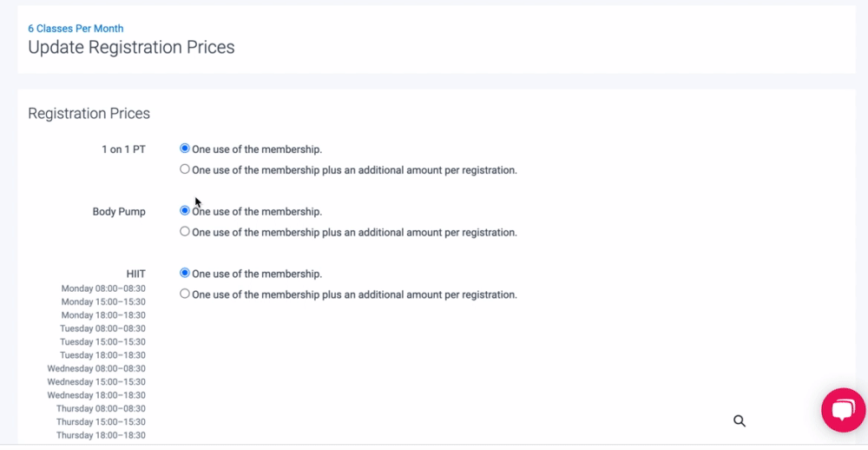Click the 'Registration Prices' section heading
868x450 pixels.
coord(89,114)
